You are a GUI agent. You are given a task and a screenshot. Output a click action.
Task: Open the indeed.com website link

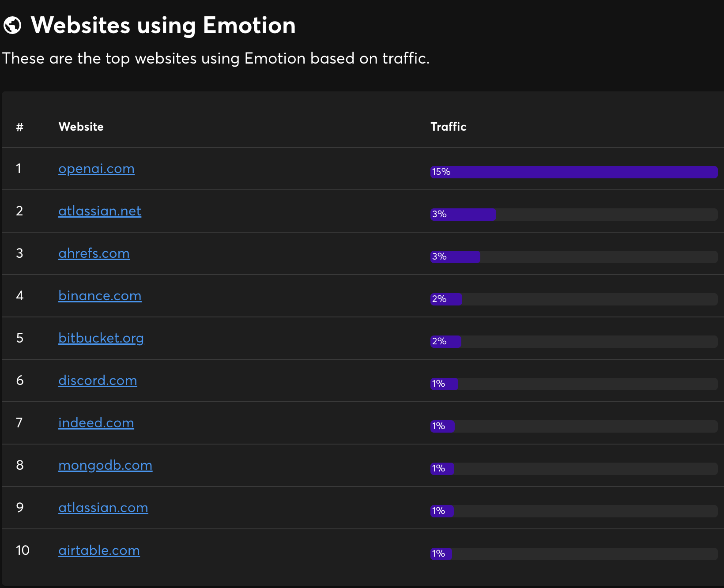click(x=96, y=423)
